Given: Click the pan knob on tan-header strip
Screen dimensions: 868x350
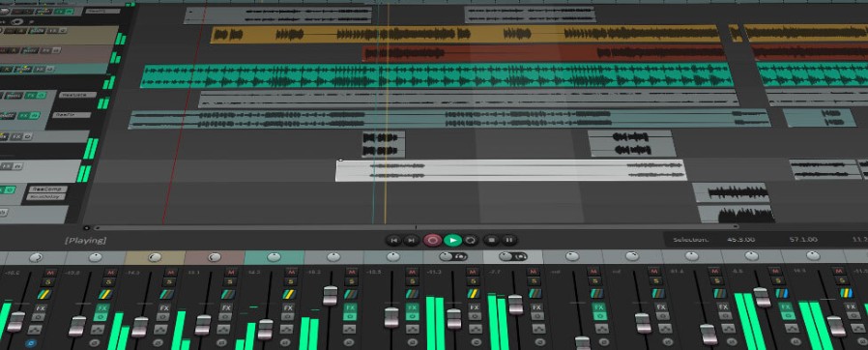Looking at the screenshot, I should click(154, 257).
